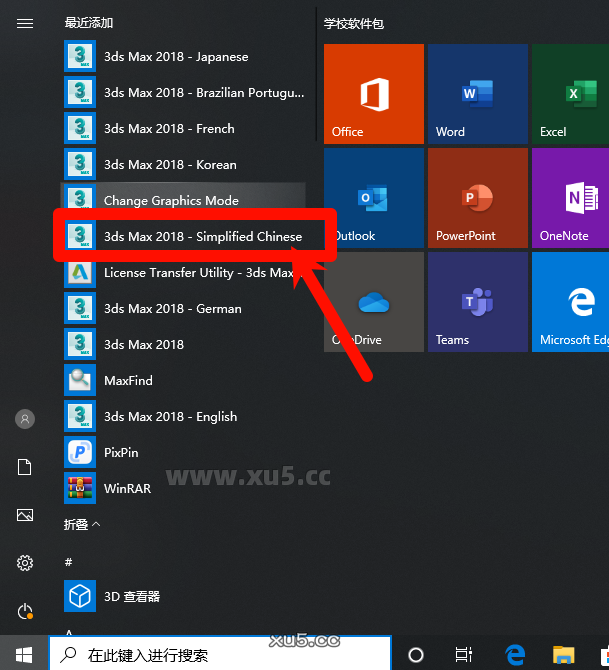Launch WinRAR from the app list

click(127, 488)
